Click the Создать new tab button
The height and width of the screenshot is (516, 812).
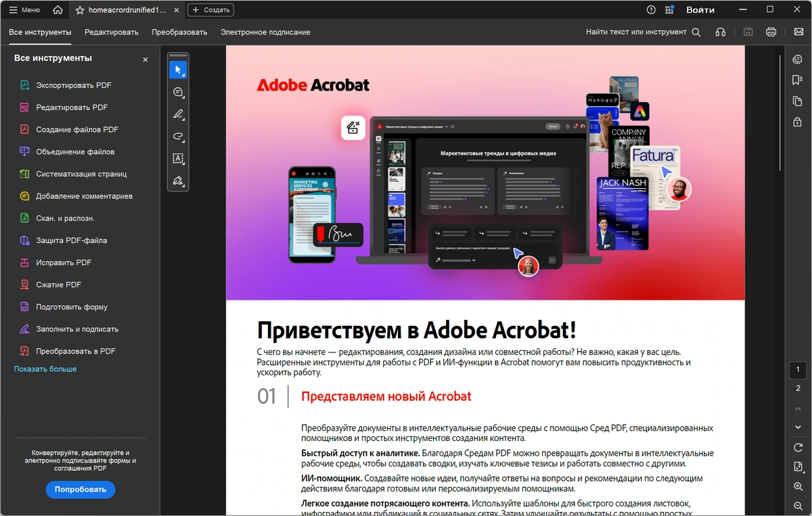tap(210, 10)
